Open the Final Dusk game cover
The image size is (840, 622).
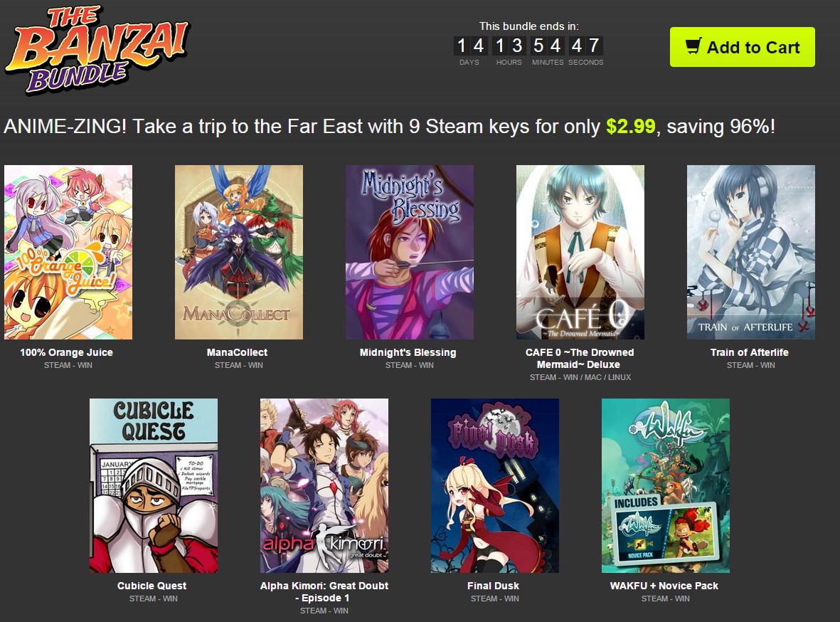[495, 485]
